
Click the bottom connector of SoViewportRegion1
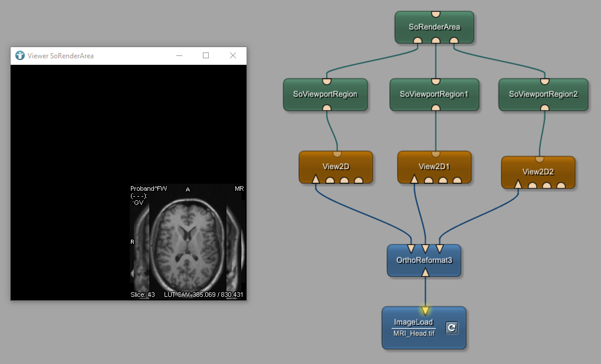435,108
